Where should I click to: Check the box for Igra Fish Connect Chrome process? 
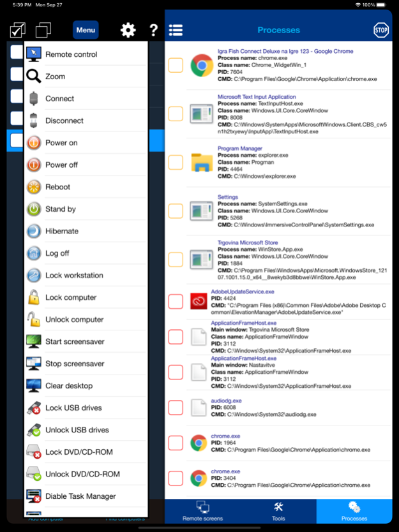(x=176, y=65)
